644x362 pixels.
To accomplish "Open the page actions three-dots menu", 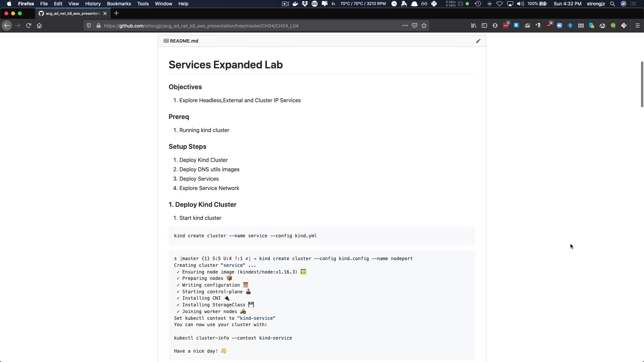I will pyautogui.click(x=405, y=25).
